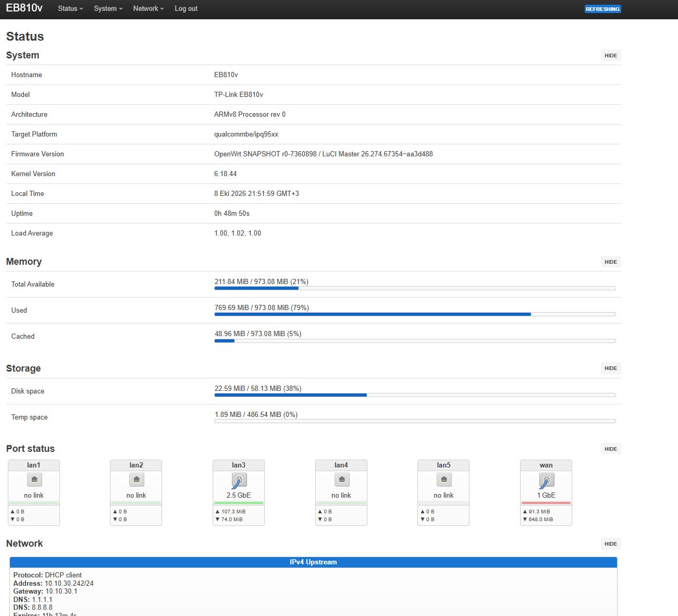Click the Used memory progress bar

(415, 314)
